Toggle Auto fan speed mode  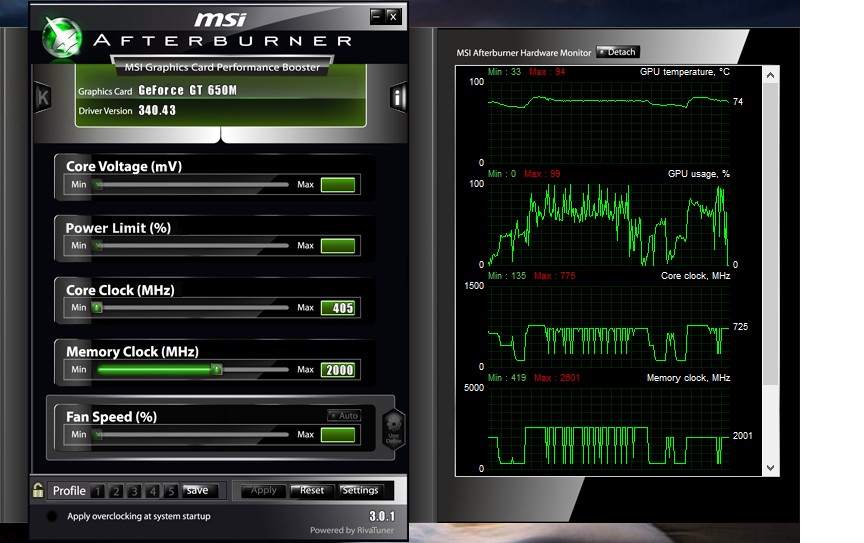(x=344, y=415)
